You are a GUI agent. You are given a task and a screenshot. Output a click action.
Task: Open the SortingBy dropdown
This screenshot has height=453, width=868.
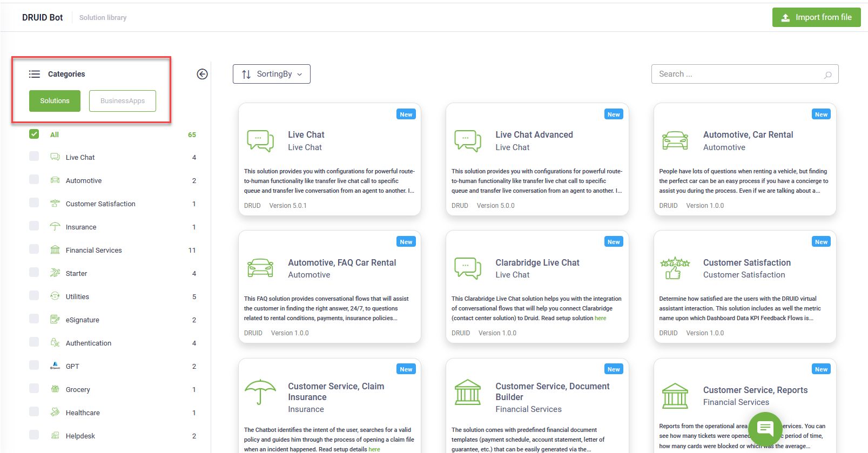pos(272,74)
